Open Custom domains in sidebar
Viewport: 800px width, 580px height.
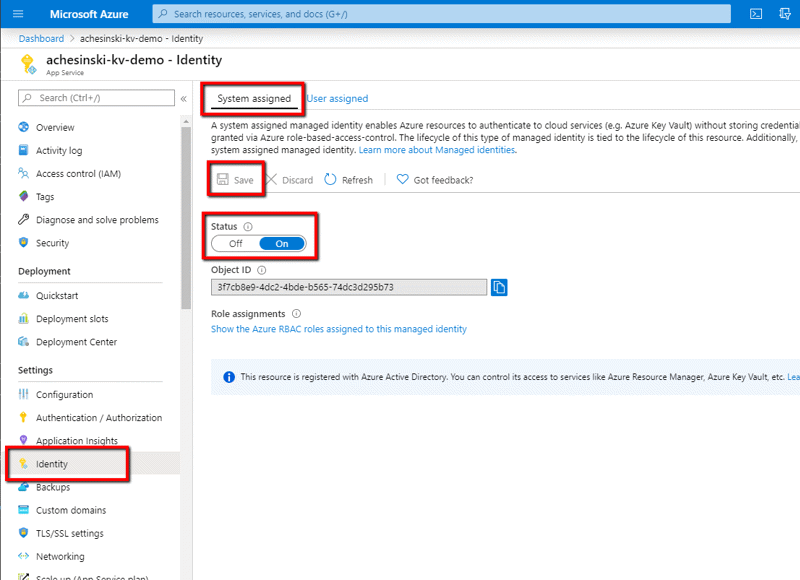pos(71,510)
